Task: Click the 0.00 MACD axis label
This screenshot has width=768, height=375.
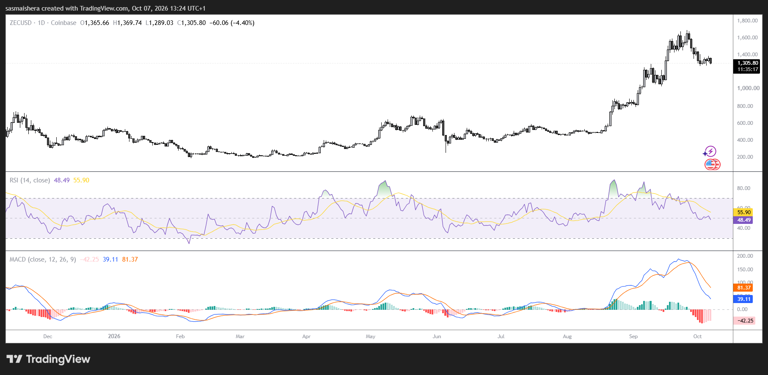Action: [x=743, y=309]
